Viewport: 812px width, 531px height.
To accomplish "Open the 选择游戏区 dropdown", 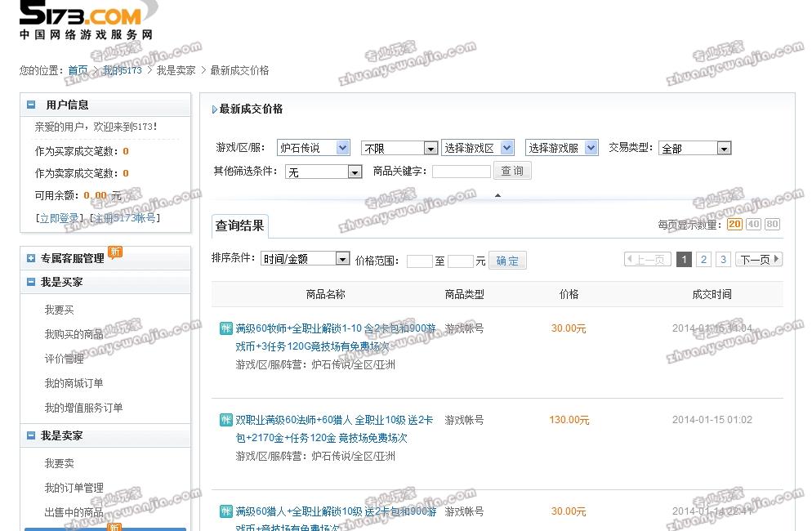I will pos(477,148).
